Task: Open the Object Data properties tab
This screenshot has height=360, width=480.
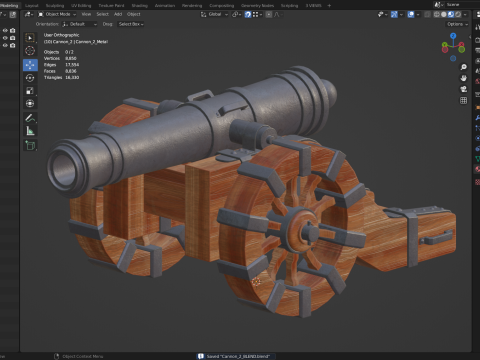Action: [x=477, y=159]
